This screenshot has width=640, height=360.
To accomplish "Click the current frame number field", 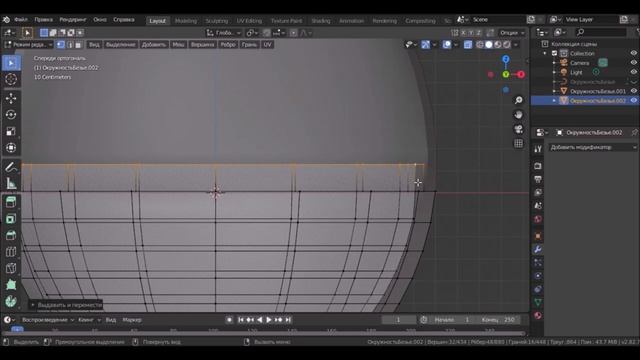I will (x=398, y=320).
